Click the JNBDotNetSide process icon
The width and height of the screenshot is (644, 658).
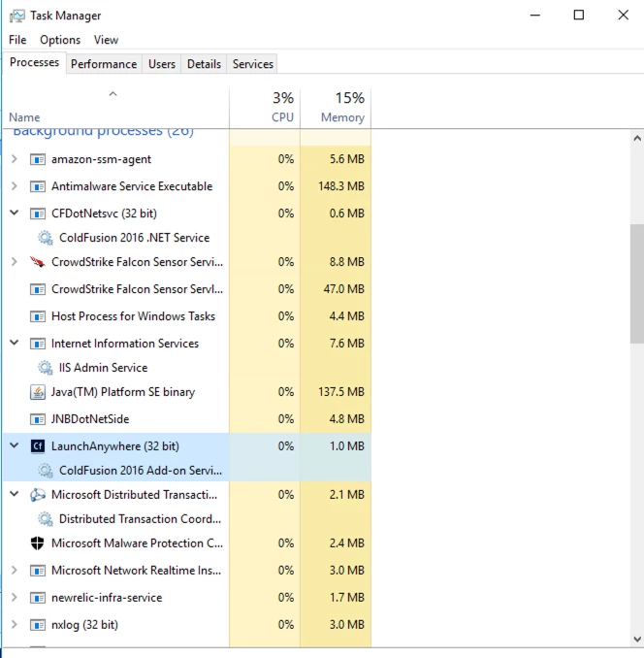[38, 419]
